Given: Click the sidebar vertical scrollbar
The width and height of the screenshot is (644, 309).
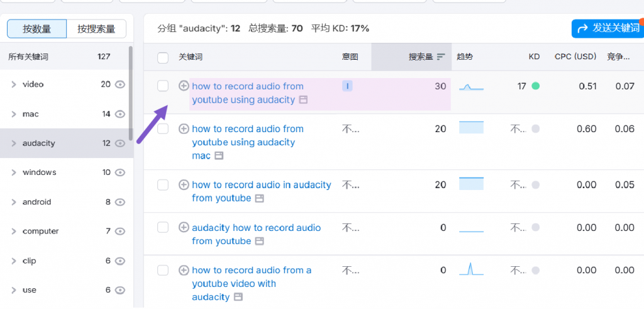Looking at the screenshot, I should (131, 93).
